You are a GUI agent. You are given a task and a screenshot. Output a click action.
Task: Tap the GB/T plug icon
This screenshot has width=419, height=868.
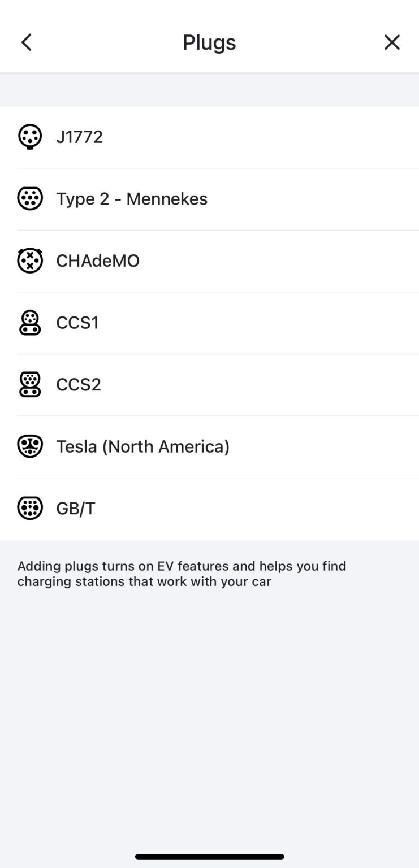(30, 508)
